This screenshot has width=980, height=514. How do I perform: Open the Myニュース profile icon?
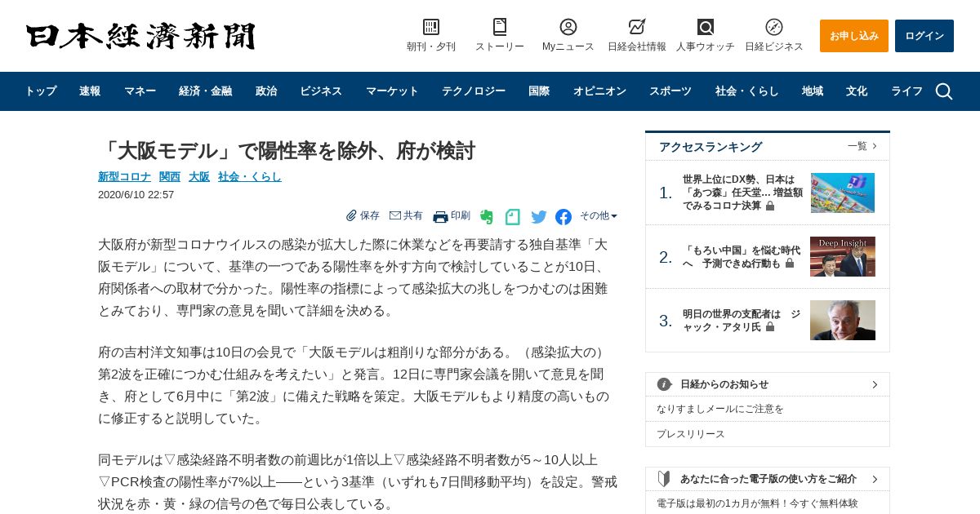pyautogui.click(x=568, y=27)
